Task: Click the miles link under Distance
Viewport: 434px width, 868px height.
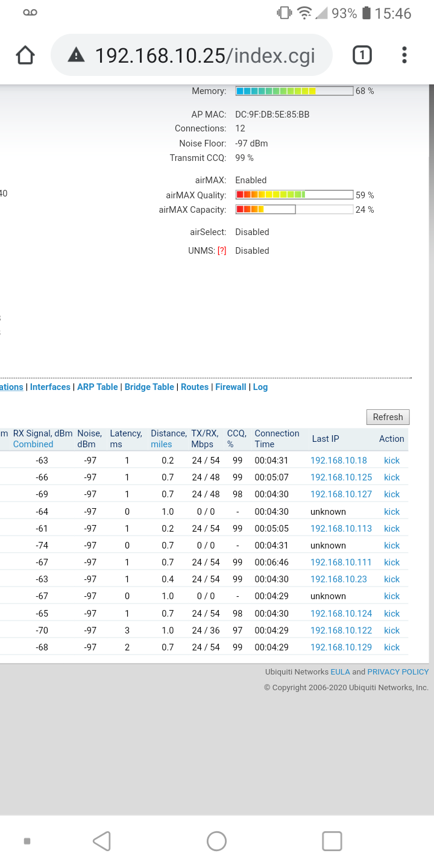Action: tap(162, 444)
